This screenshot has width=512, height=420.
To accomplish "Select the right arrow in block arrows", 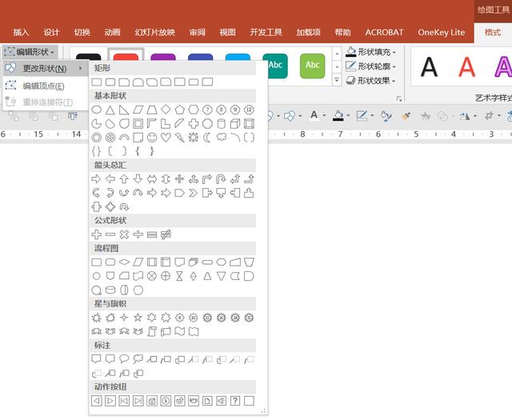I will pos(96,179).
